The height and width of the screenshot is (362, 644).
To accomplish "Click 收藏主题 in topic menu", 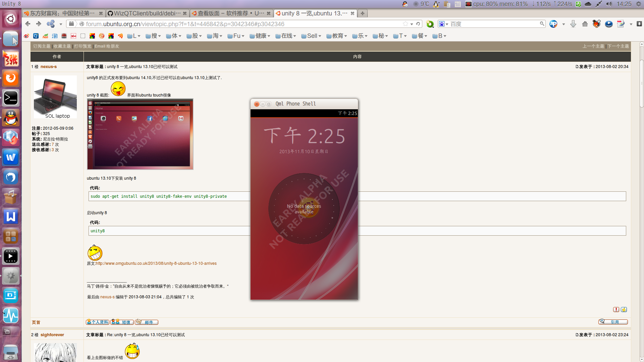I will tap(62, 46).
